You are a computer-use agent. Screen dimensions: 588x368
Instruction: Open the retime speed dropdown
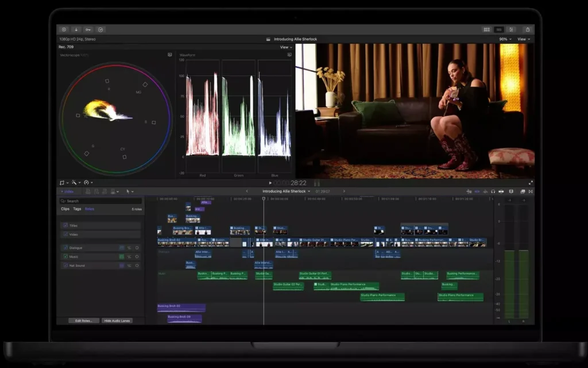[88, 182]
